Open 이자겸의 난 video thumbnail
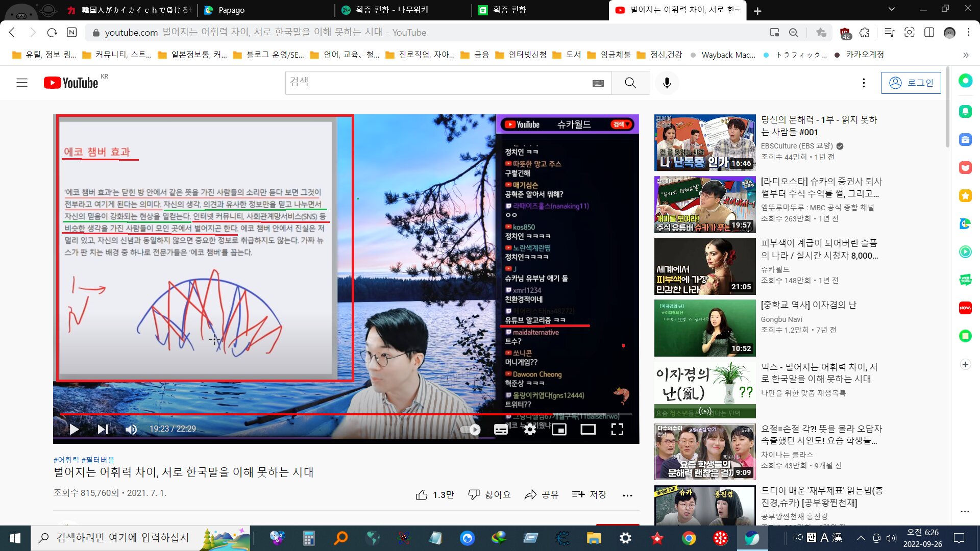The width and height of the screenshot is (980, 551). point(704,328)
